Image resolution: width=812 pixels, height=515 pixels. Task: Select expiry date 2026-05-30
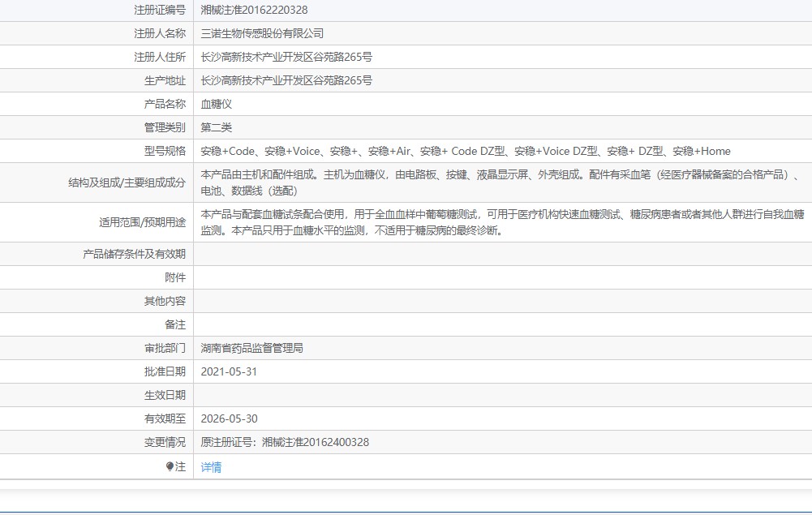point(229,418)
